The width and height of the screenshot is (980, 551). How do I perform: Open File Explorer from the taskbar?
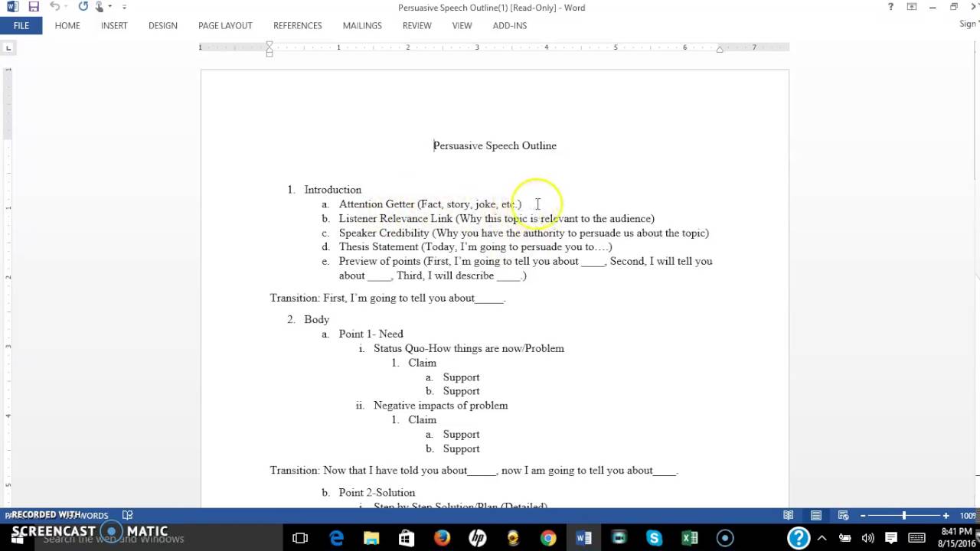point(371,538)
